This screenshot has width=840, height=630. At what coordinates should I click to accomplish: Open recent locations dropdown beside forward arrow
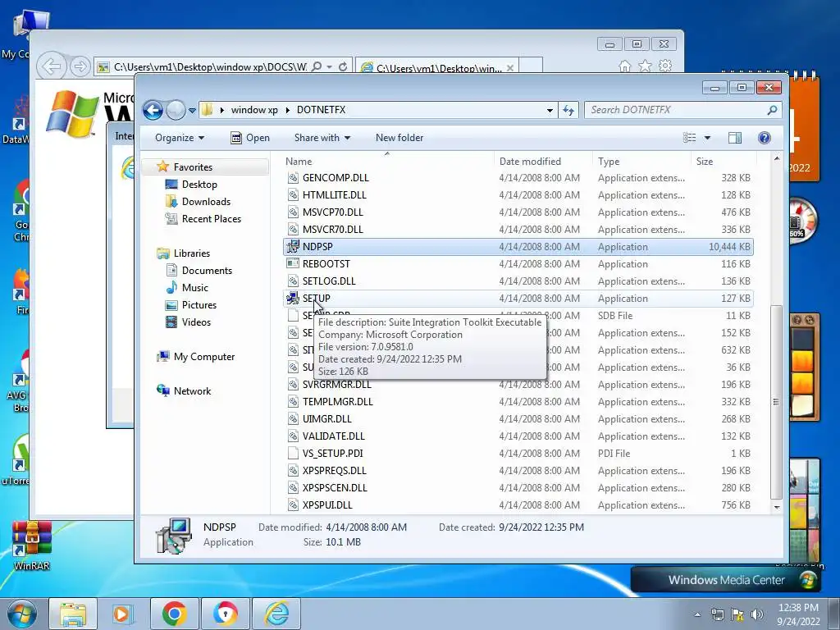192,111
